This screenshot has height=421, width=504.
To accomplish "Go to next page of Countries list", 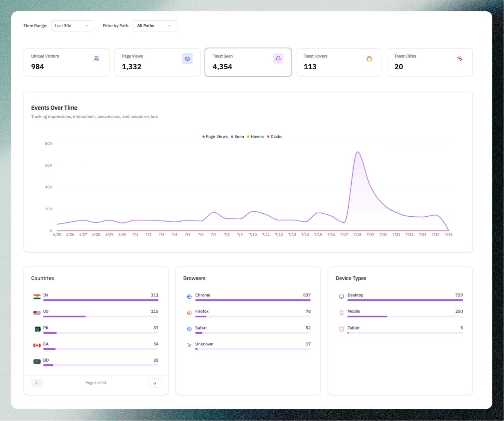I will pyautogui.click(x=155, y=383).
